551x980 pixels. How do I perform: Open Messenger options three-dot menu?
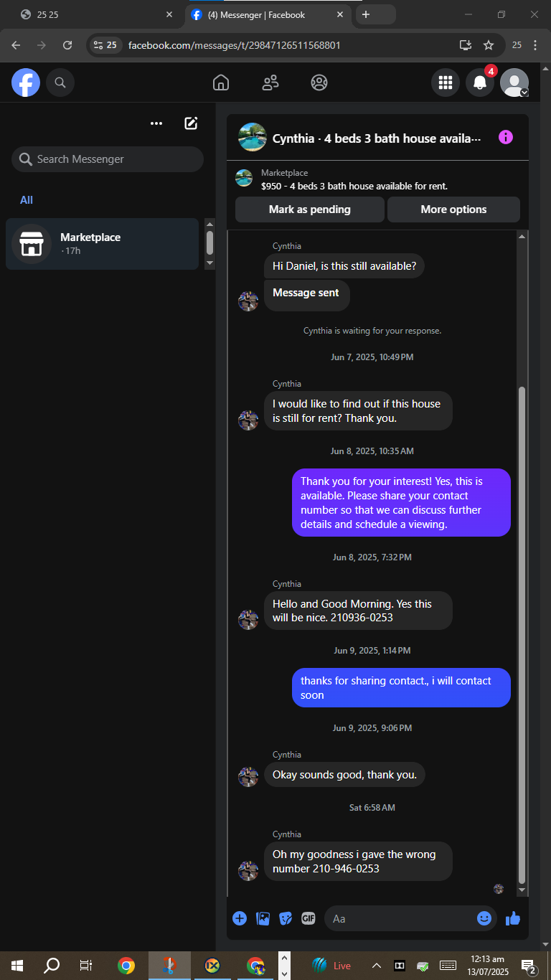pyautogui.click(x=156, y=123)
